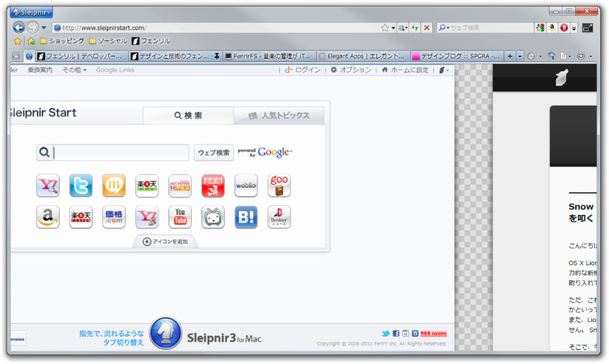Open the rendering engine switch dropdown
The height and width of the screenshot is (364, 609).
coord(403,27)
